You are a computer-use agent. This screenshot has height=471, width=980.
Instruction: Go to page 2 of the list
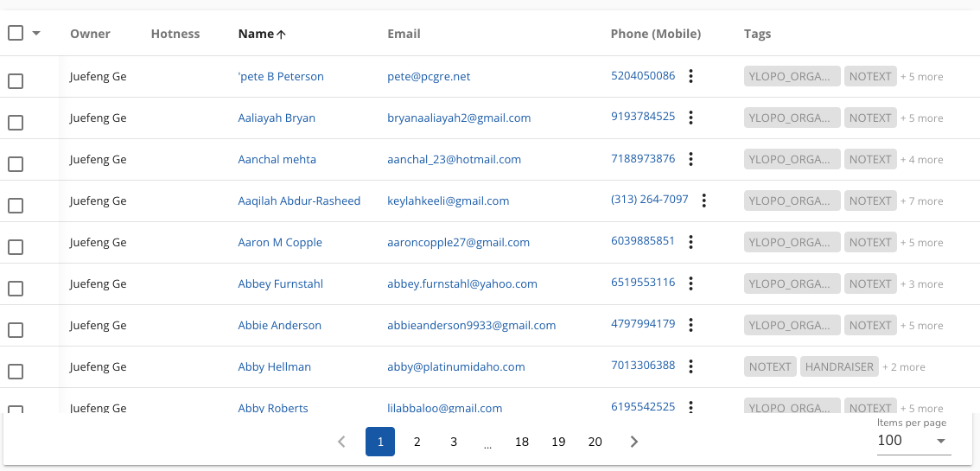click(x=417, y=442)
